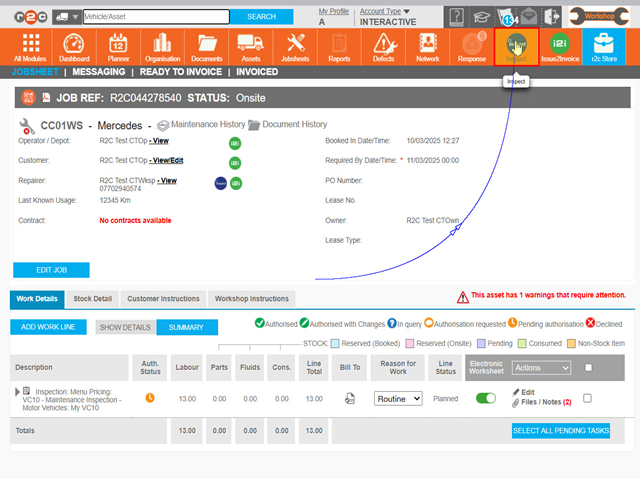Switch to the Stock Detail tab
The image size is (641, 480).
[x=93, y=299]
